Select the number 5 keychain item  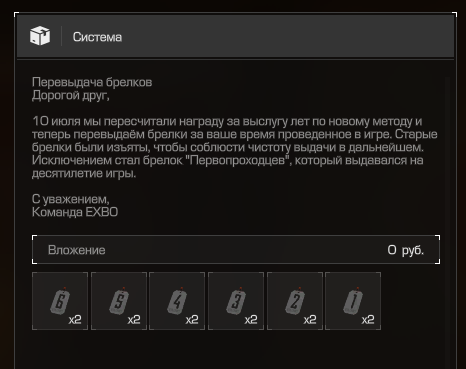[x=119, y=301]
